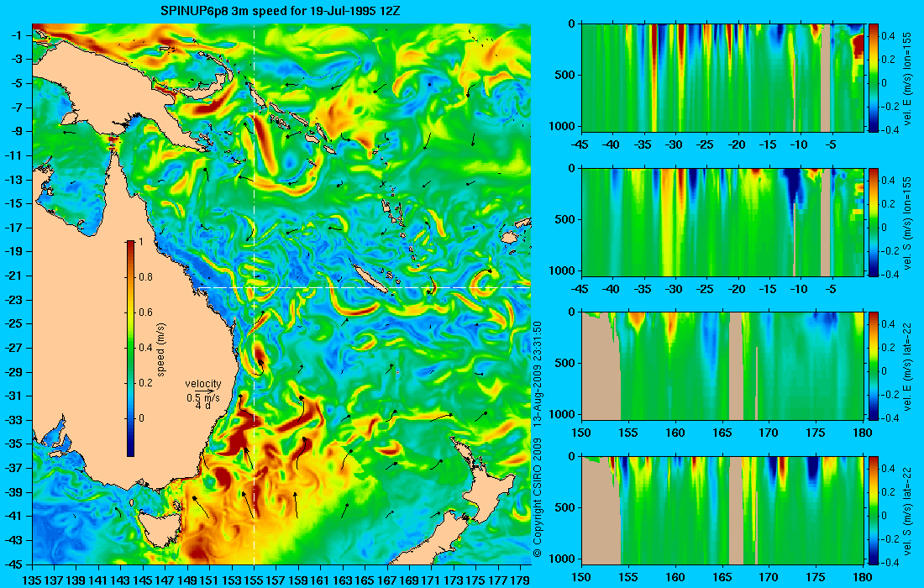The width and height of the screenshot is (924, 588).
Task: Click the rotated "speed (m/s)" label
Action: pos(161,349)
